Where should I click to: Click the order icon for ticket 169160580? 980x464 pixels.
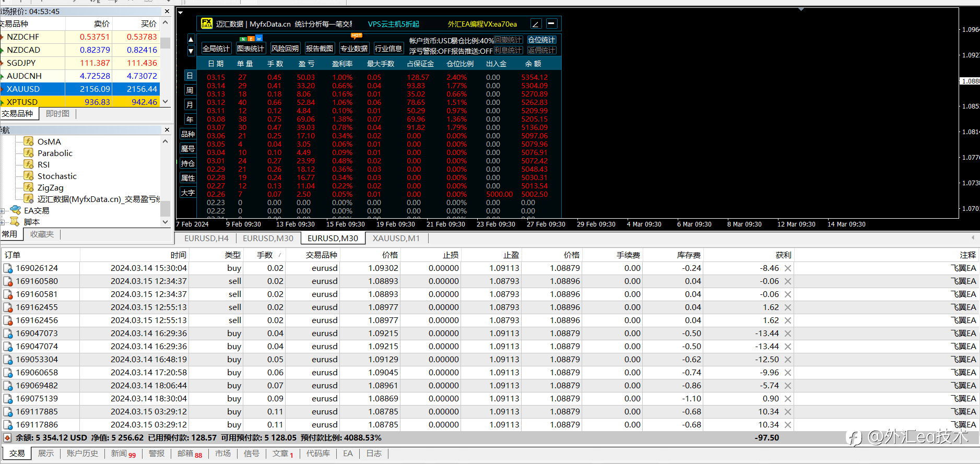click(x=8, y=281)
